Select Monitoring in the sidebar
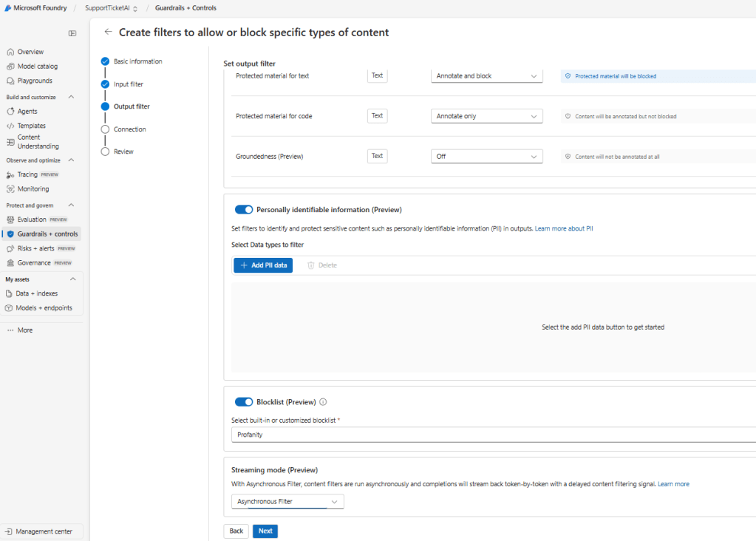Image resolution: width=756 pixels, height=541 pixels. pos(33,189)
